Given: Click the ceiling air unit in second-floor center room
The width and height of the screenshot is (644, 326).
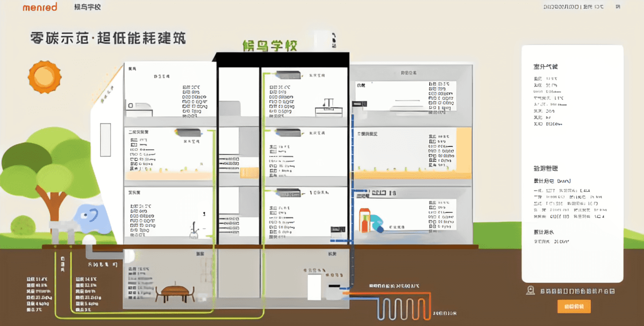Looking at the screenshot, I should click(x=288, y=133).
